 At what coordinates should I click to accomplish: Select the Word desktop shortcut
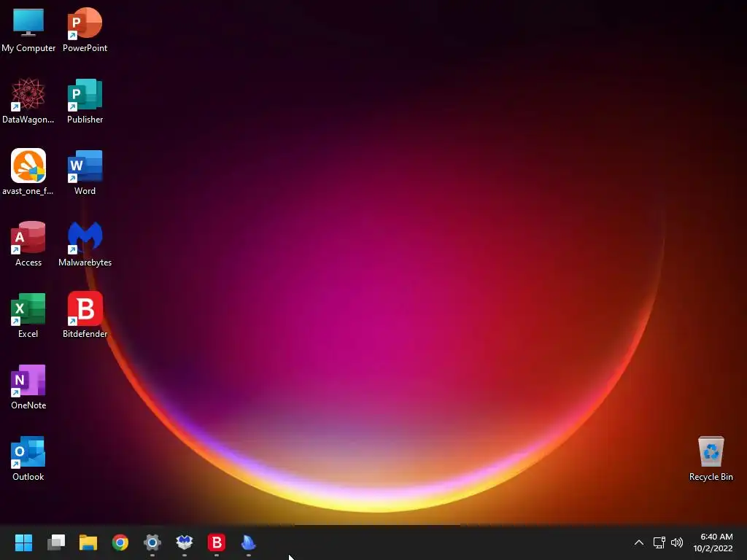85,172
